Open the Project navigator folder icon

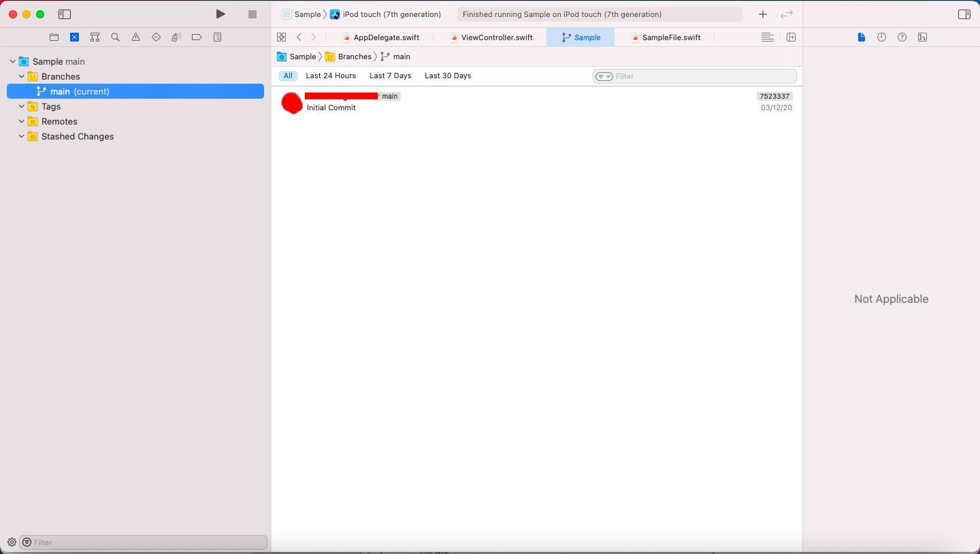pos(54,37)
